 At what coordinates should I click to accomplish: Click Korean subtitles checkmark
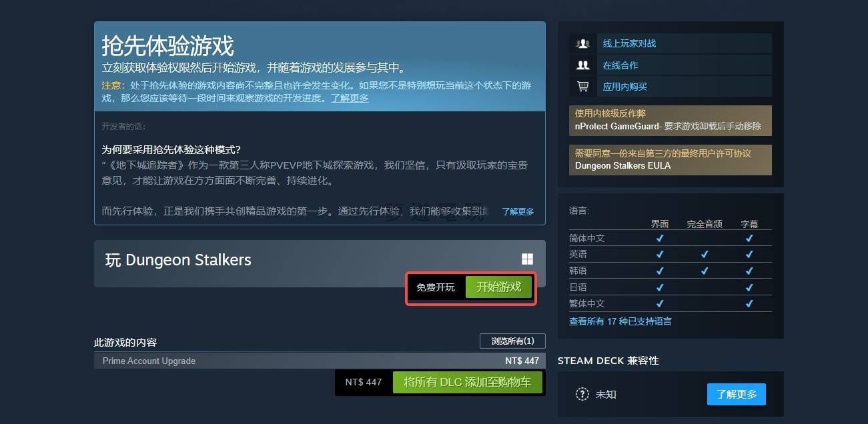pos(749,271)
